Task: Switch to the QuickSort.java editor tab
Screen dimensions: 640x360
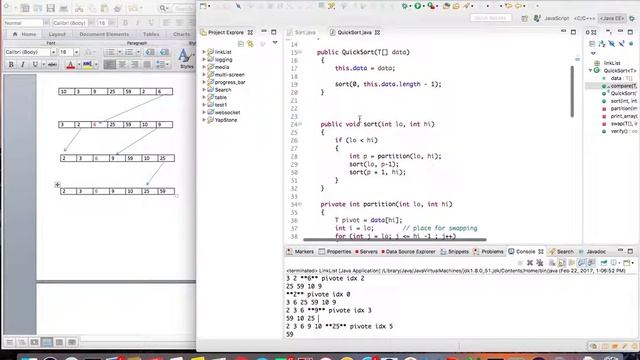Action: pyautogui.click(x=354, y=32)
